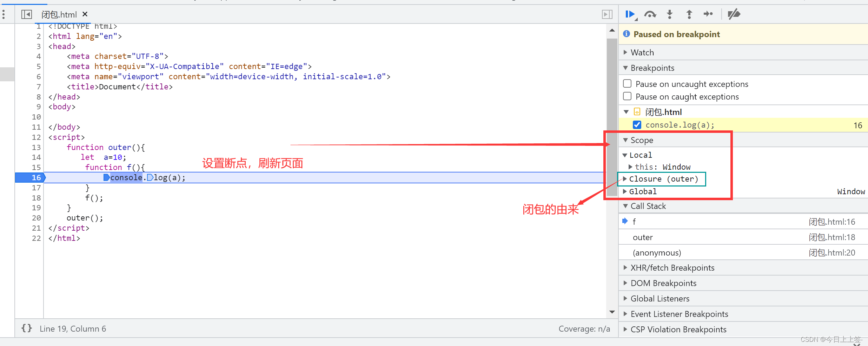The width and height of the screenshot is (868, 346).
Task: Toggle the breakpoint on line 16 gutter
Action: (30, 177)
